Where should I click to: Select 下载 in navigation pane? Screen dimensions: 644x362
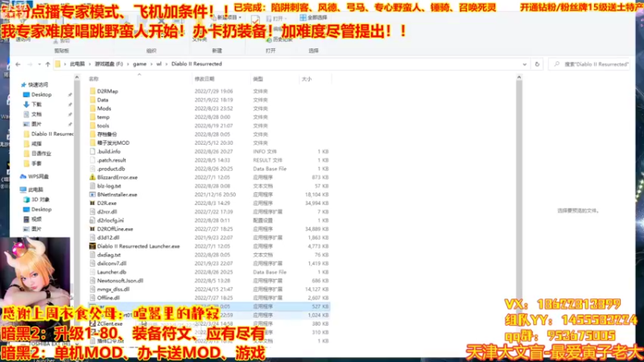click(36, 105)
